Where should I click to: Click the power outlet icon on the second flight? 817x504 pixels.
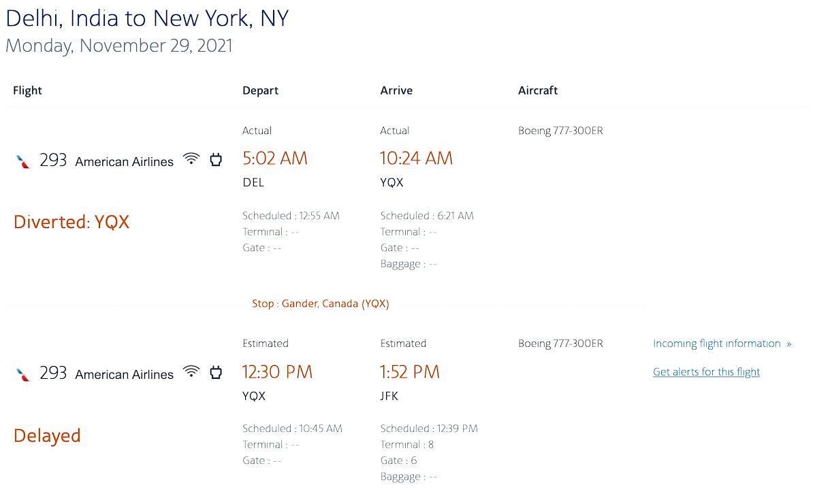pos(216,373)
